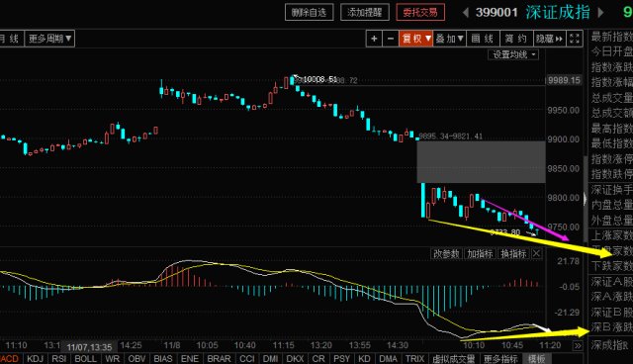Jump forward on timeline double-arrow

[578, 345]
